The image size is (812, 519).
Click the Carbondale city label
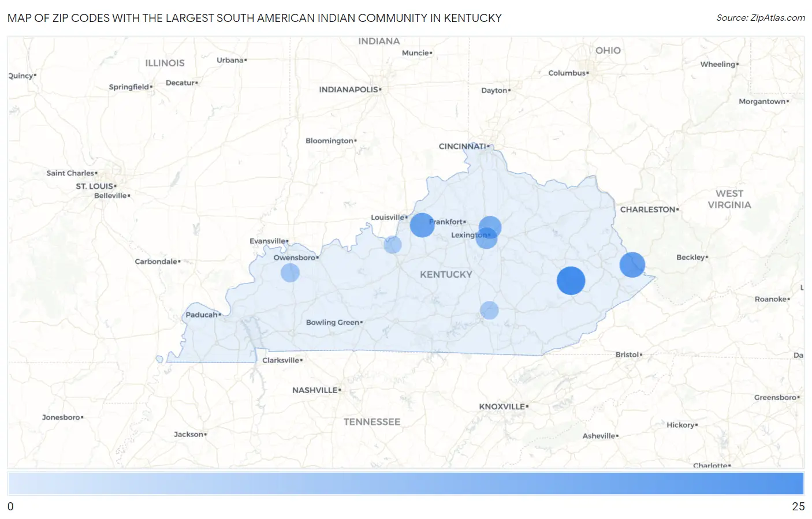pyautogui.click(x=156, y=262)
